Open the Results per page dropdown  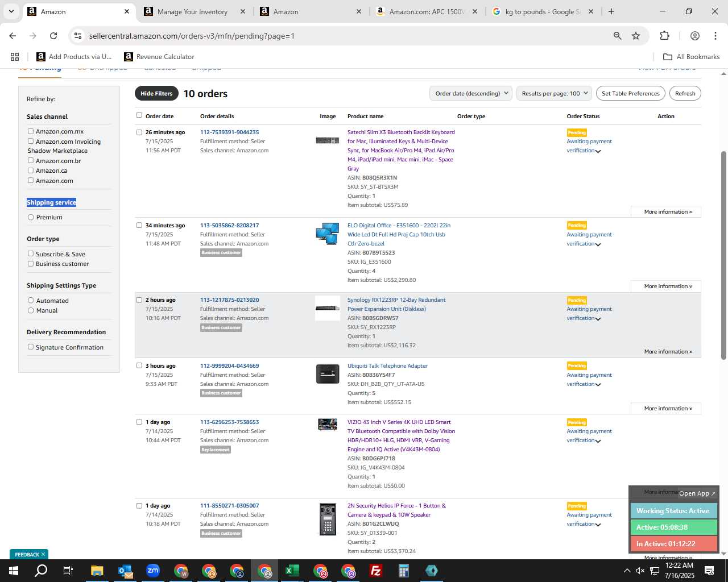coord(554,94)
